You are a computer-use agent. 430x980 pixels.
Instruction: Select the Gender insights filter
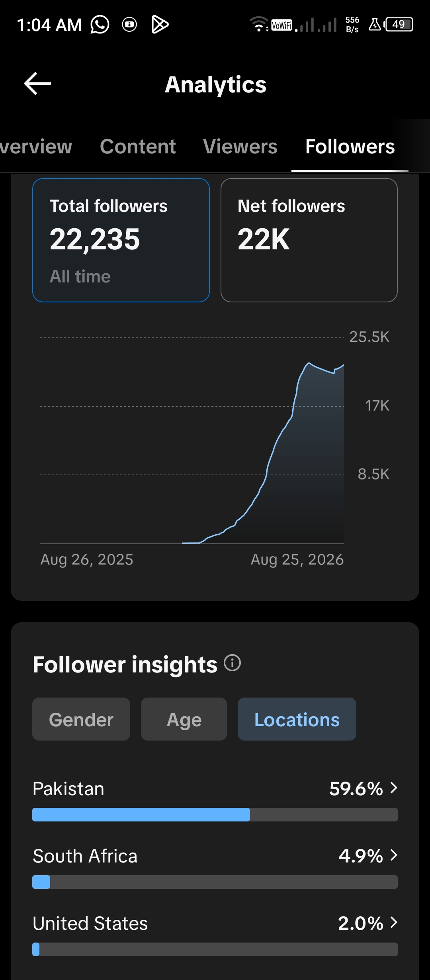[81, 719]
